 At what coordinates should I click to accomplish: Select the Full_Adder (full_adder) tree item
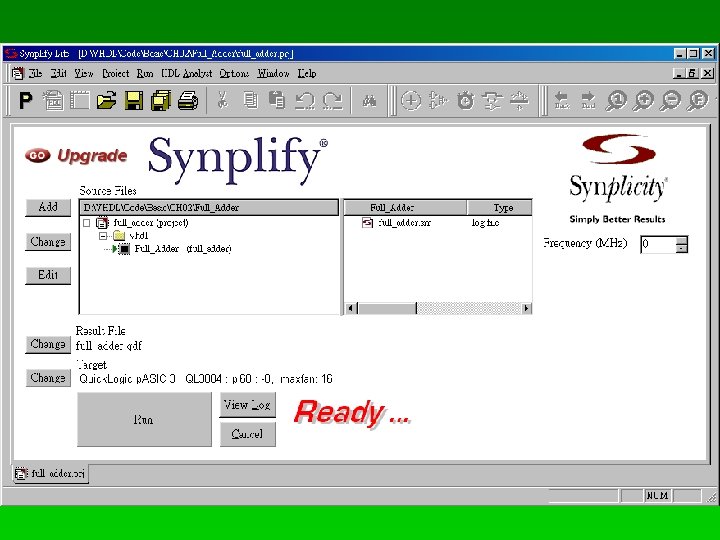point(183,249)
